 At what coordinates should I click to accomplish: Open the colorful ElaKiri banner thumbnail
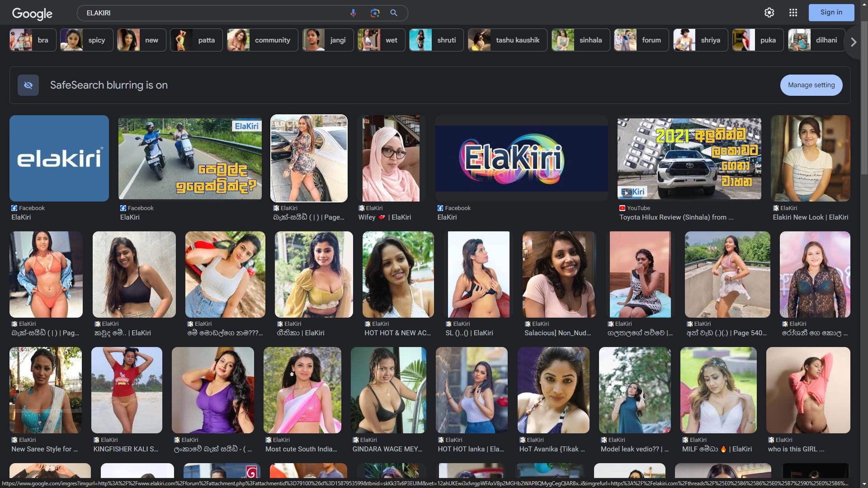click(x=522, y=159)
